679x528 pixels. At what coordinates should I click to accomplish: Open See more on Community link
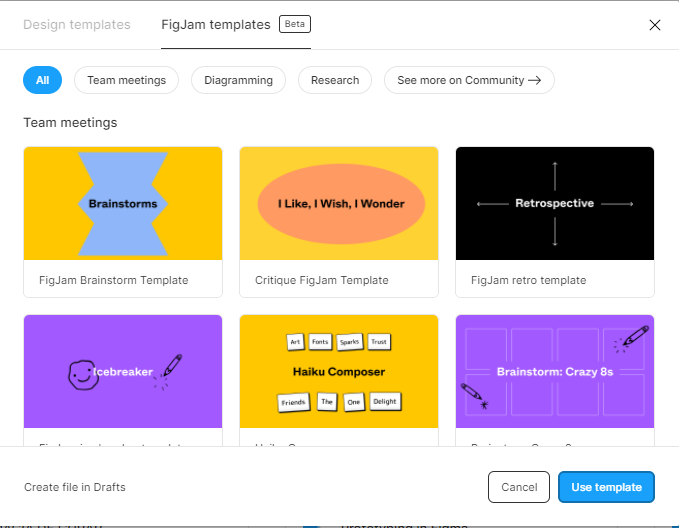coord(469,80)
